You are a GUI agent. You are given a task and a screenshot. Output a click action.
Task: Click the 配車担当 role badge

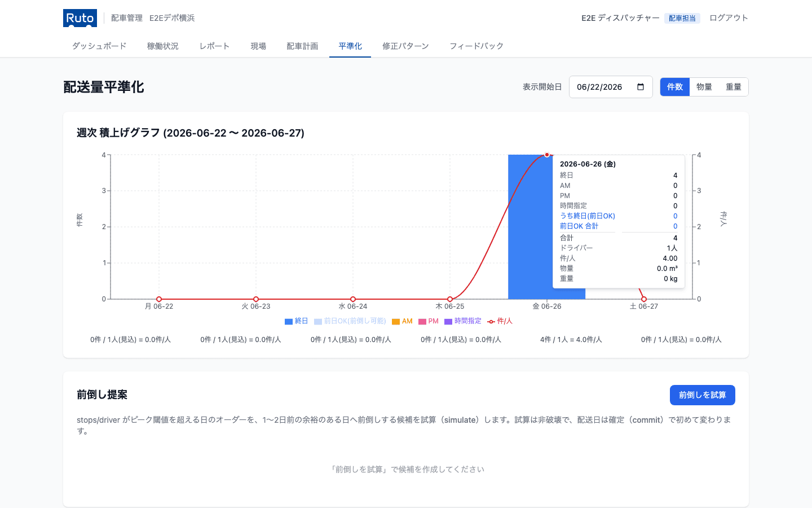682,18
